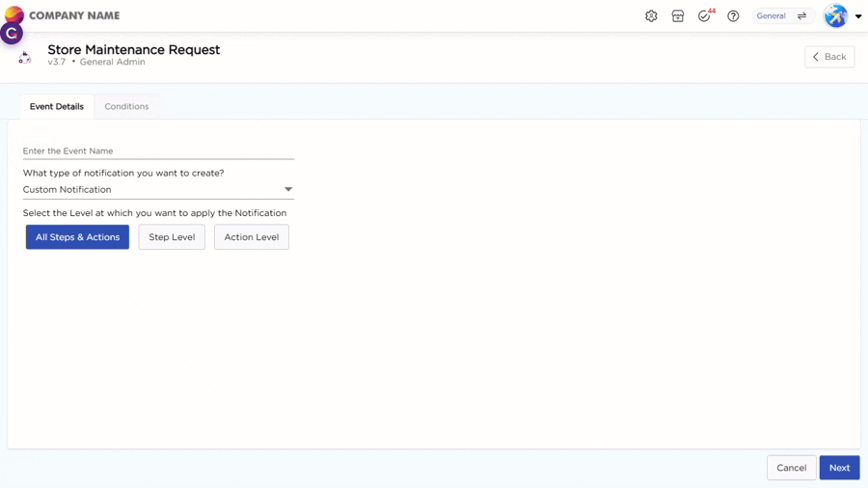The height and width of the screenshot is (488, 868).
Task: Click the workflow icon beside Store Maintenance Request
Action: [25, 58]
